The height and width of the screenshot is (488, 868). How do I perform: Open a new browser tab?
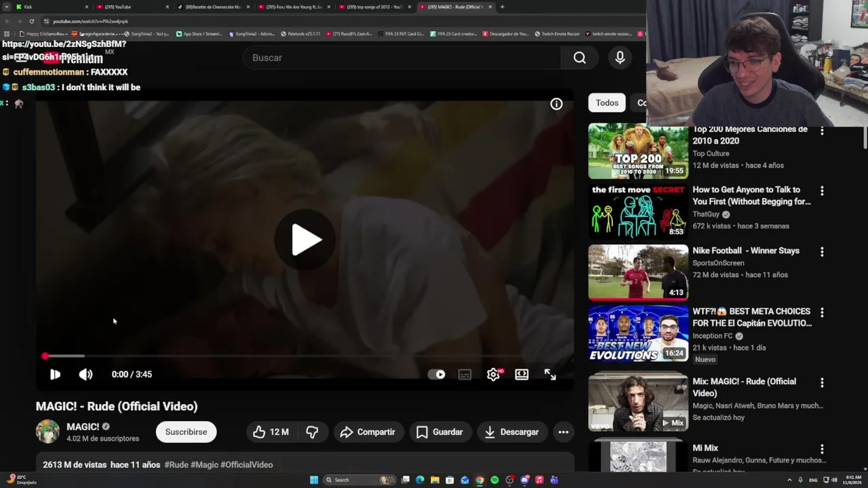[x=502, y=7]
